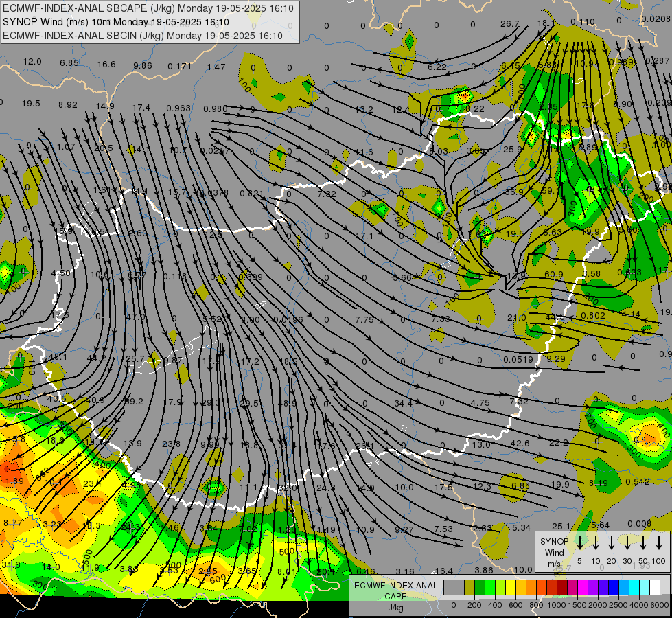Click the map value 34.4

[x=403, y=404]
